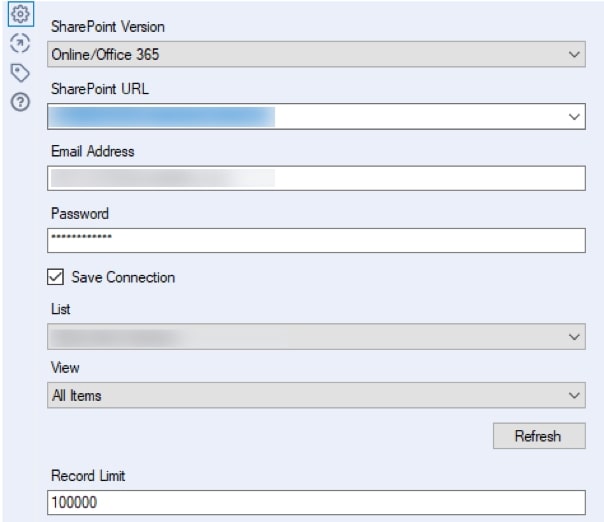Open the View dropdown showing All Items
The height and width of the screenshot is (522, 604).
316,395
